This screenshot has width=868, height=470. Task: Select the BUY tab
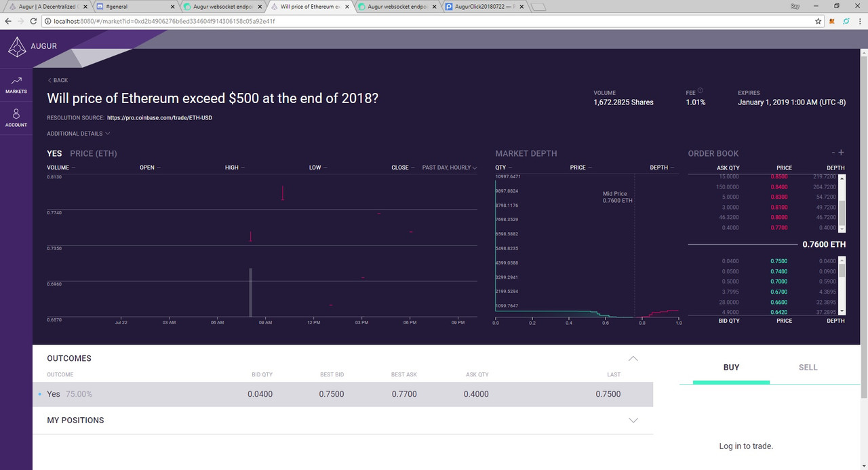tap(731, 368)
